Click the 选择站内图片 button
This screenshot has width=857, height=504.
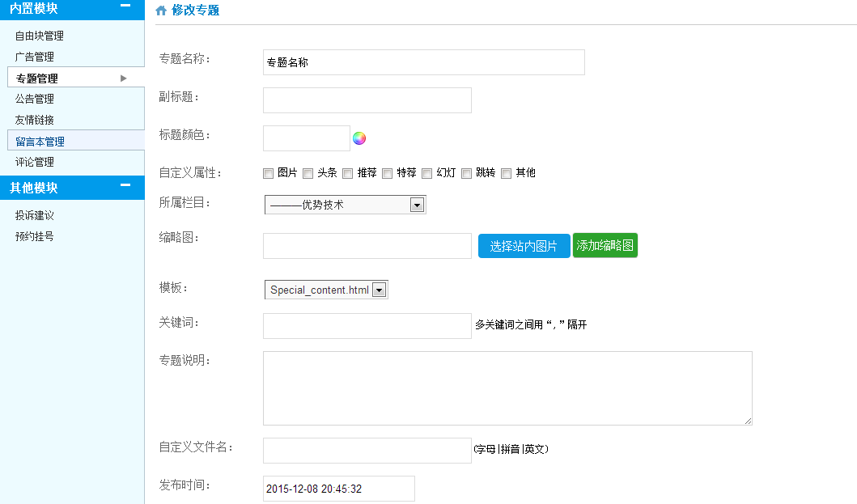(524, 246)
